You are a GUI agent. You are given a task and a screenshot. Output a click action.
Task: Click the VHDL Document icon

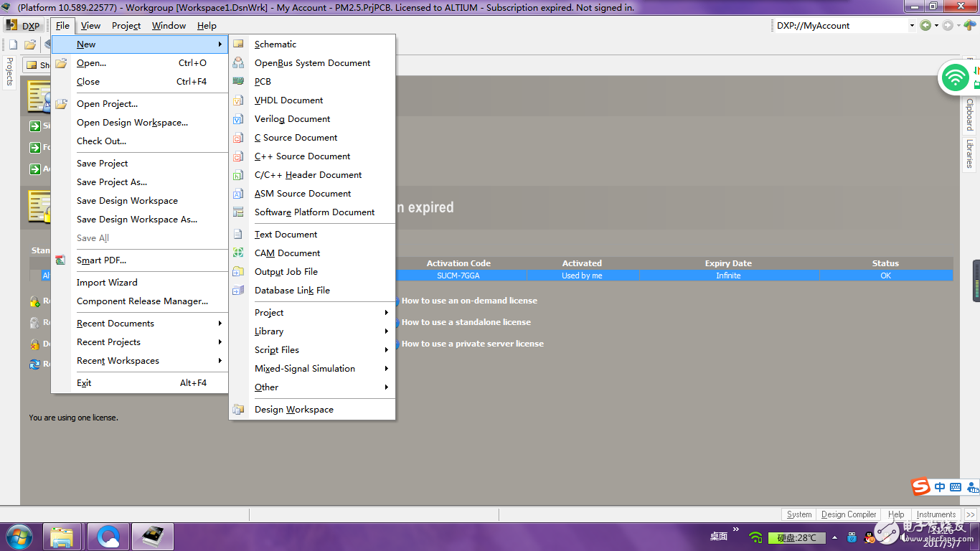(238, 100)
